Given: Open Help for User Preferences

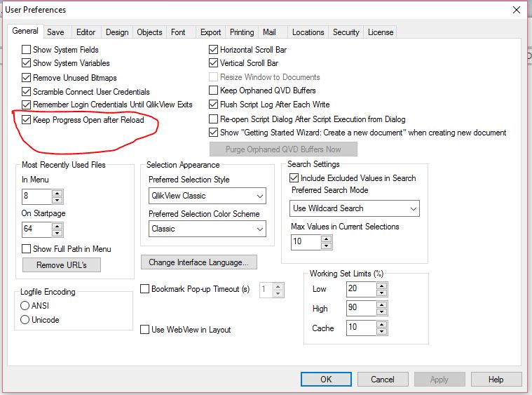Looking at the screenshot, I should point(496,379).
